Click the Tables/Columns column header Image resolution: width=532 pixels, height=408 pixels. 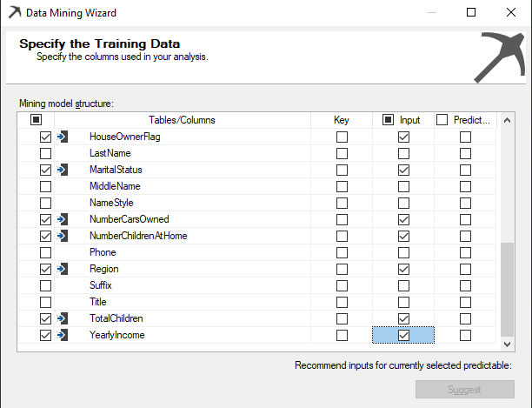(x=182, y=120)
